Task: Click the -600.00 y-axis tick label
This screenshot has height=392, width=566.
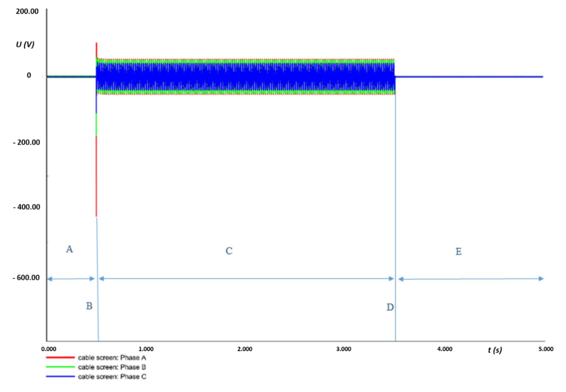Action: [x=26, y=278]
